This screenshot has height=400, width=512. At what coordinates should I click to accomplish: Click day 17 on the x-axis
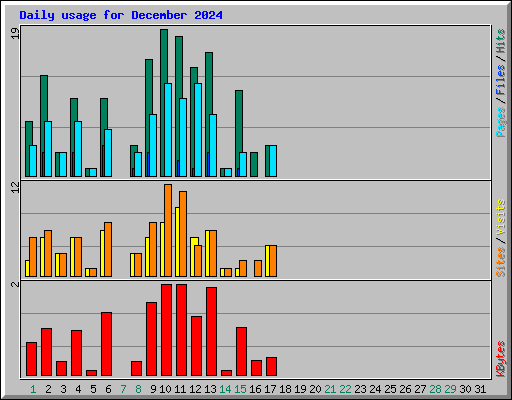tap(270, 389)
